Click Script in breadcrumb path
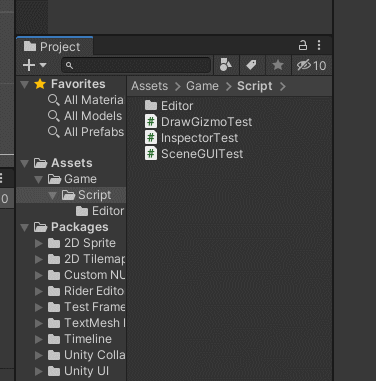This screenshot has height=381, width=376. 255,86
